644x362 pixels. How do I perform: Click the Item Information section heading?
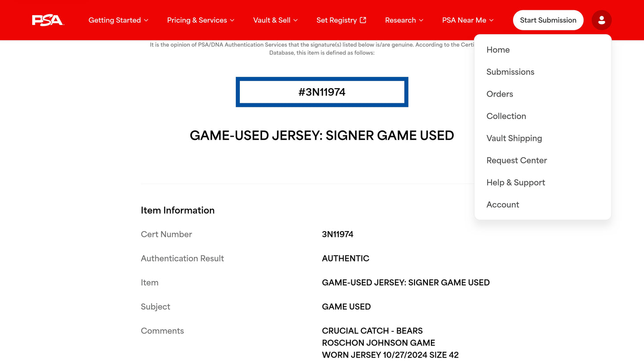[177, 210]
